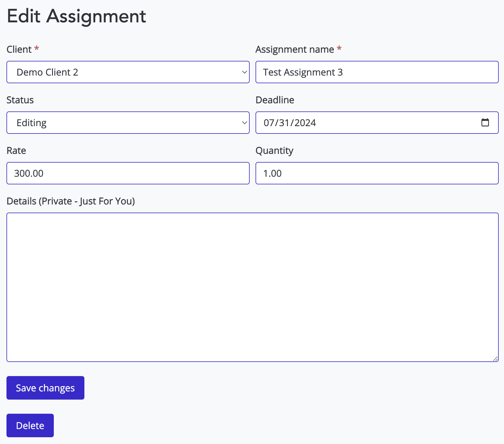The image size is (504, 444).
Task: Click the Delete button
Action: (x=30, y=425)
